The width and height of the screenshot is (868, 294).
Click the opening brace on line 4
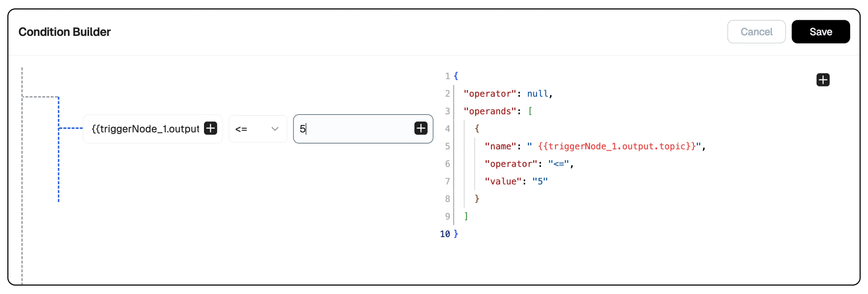(477, 129)
